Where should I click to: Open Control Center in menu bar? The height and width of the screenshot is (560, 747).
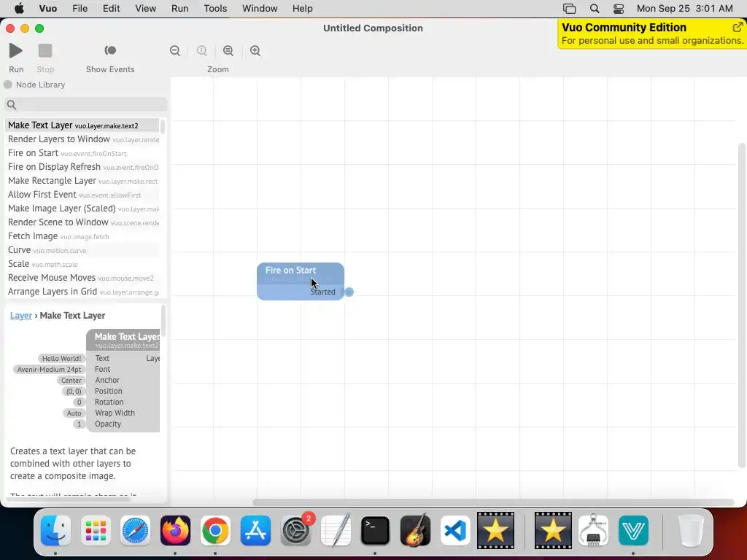619,8
